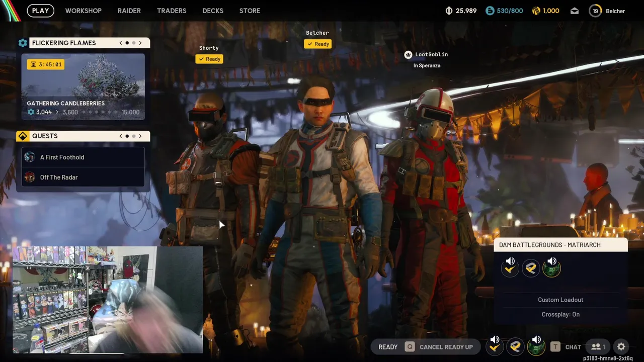Open the Dam Battlegrounds - Matriarch header
The image size is (644, 362).
coord(560,245)
